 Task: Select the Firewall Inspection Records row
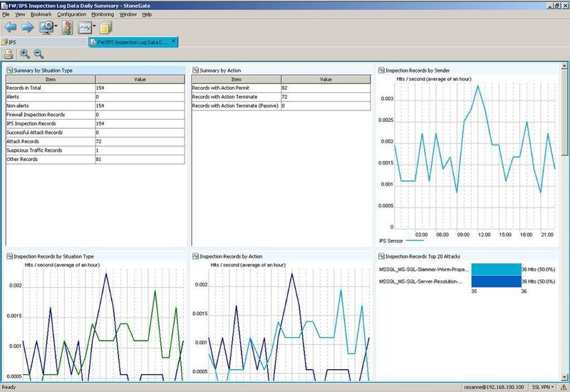(x=95, y=115)
